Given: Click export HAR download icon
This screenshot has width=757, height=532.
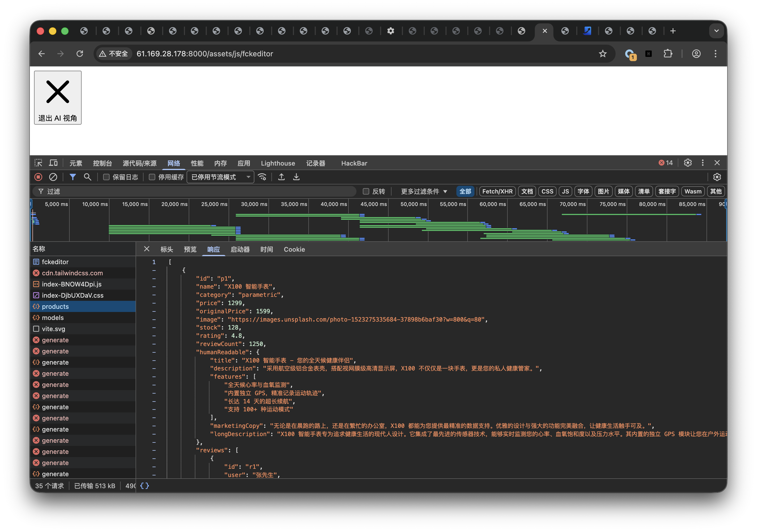Looking at the screenshot, I should 296,177.
